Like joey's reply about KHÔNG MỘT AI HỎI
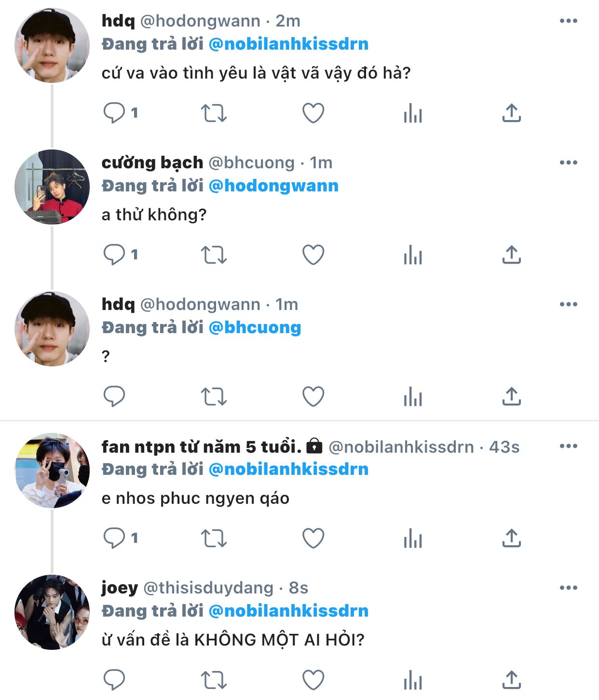This screenshot has width=599, height=700. [313, 680]
